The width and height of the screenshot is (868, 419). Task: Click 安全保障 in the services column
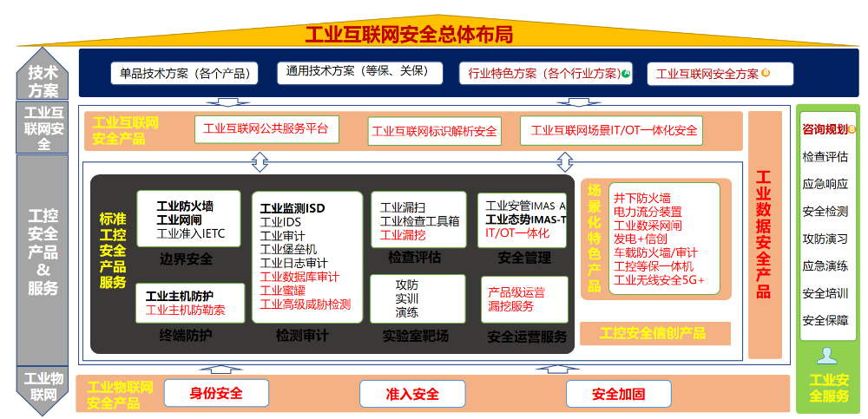click(x=825, y=320)
